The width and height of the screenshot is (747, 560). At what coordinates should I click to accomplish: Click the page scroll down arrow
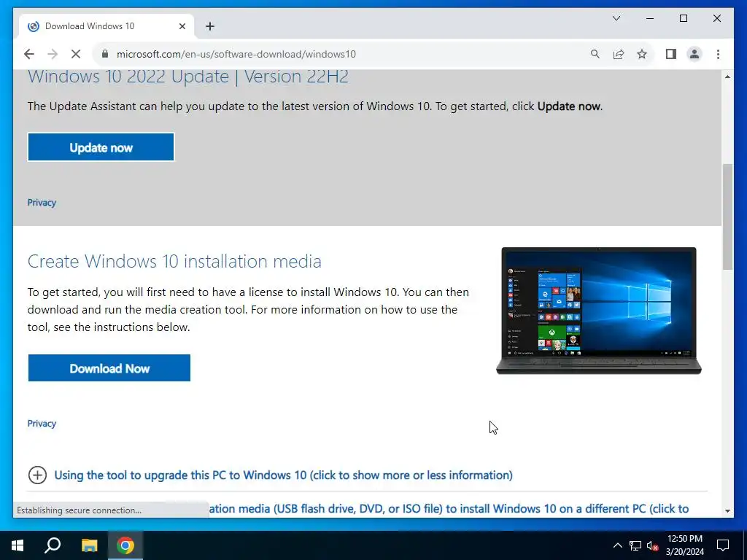point(727,511)
